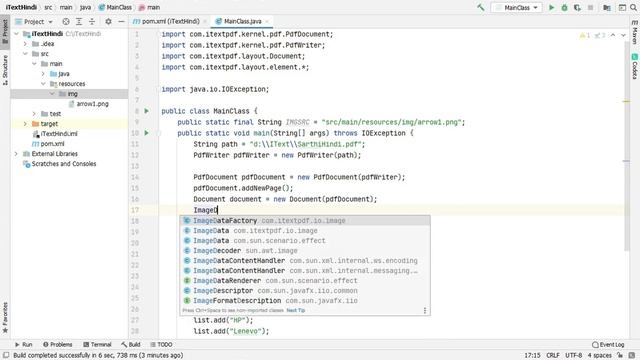Click the Stop process icon

590,7
